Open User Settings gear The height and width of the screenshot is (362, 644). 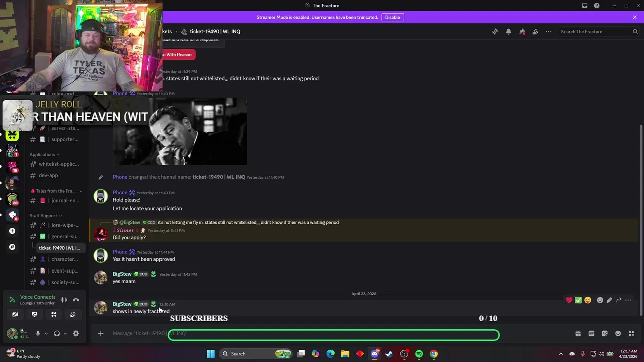pos(76,334)
